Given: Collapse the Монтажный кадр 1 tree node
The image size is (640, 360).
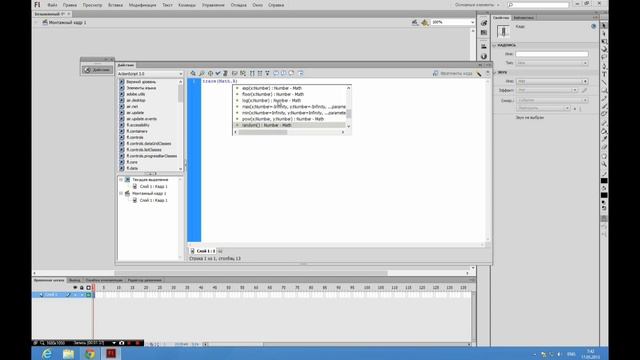Looking at the screenshot, I should tap(121, 193).
